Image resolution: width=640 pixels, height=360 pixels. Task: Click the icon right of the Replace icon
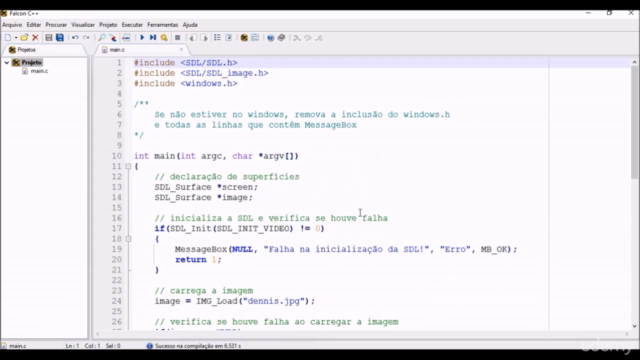126,38
